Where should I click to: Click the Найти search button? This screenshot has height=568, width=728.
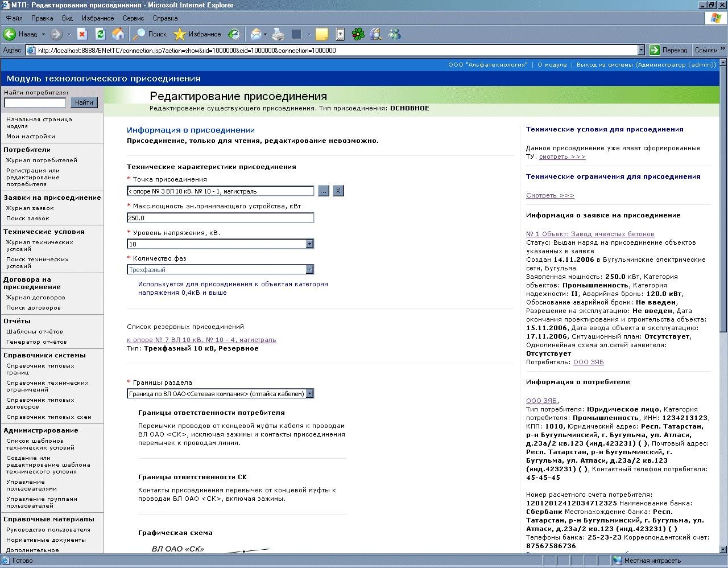[x=84, y=102]
